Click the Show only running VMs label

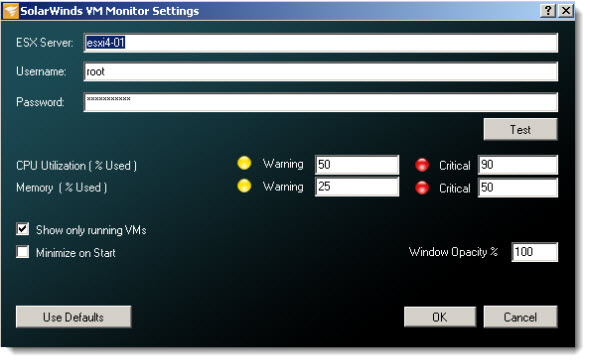(x=91, y=230)
